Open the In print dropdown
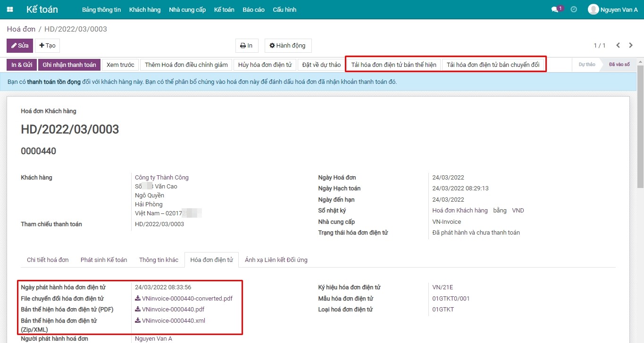This screenshot has height=343, width=644. (246, 46)
